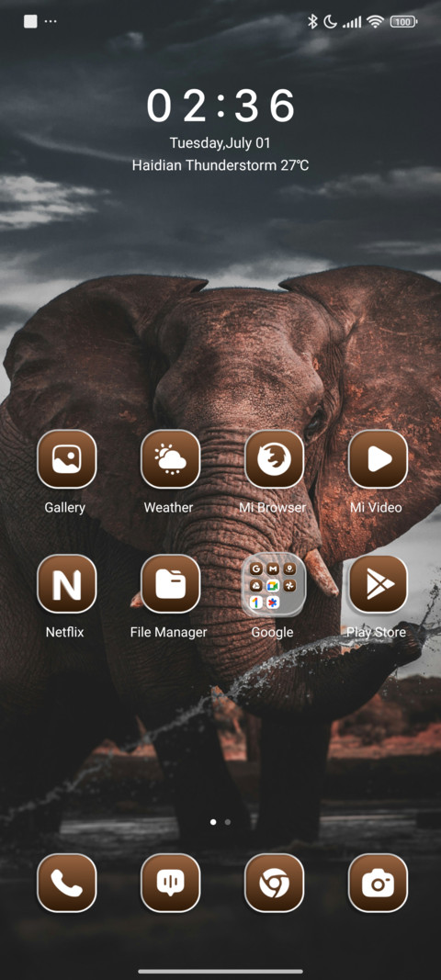Open the Phone dialer in the dock
Image resolution: width=441 pixels, height=980 pixels.
click(66, 883)
